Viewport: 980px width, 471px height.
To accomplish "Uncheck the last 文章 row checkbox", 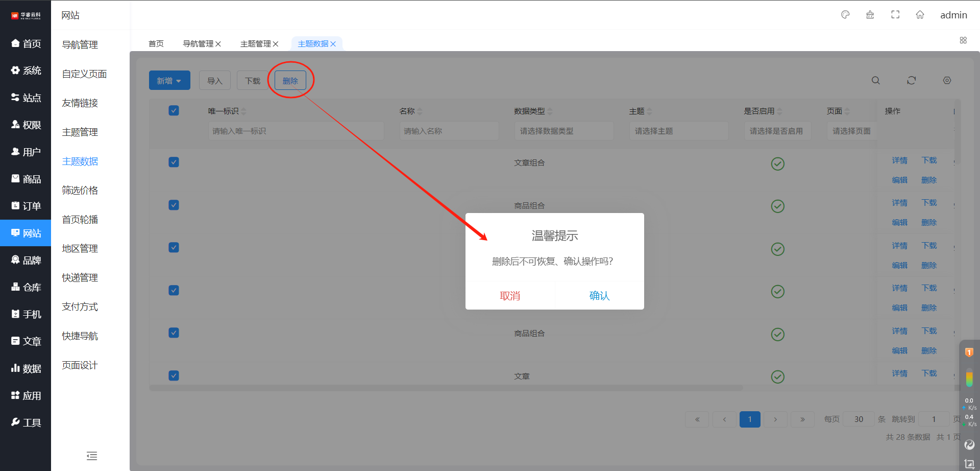I will [174, 375].
